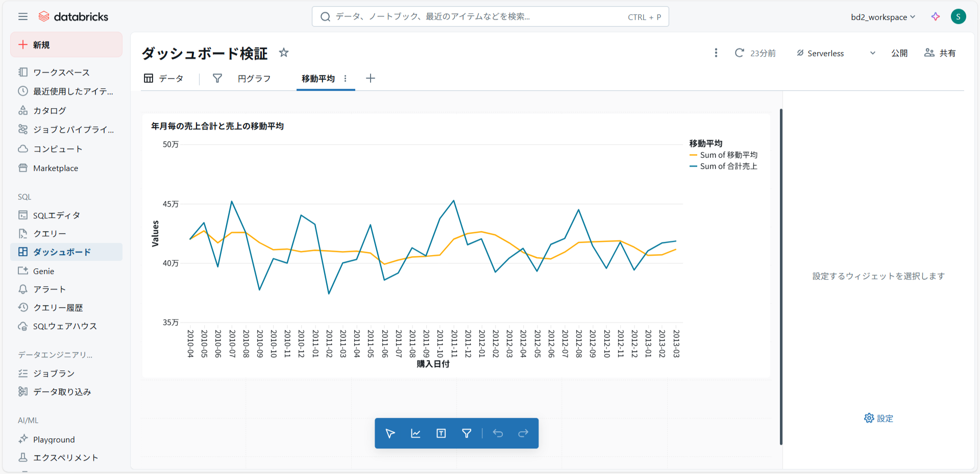Screen dimensions: 980x474
Task: Add a new dashboard page with plus icon
Action: (x=371, y=79)
